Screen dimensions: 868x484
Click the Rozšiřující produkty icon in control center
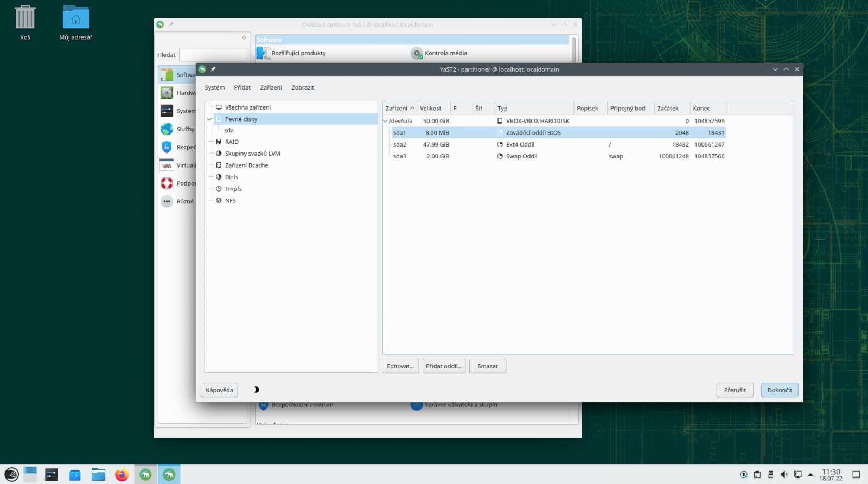tap(264, 53)
